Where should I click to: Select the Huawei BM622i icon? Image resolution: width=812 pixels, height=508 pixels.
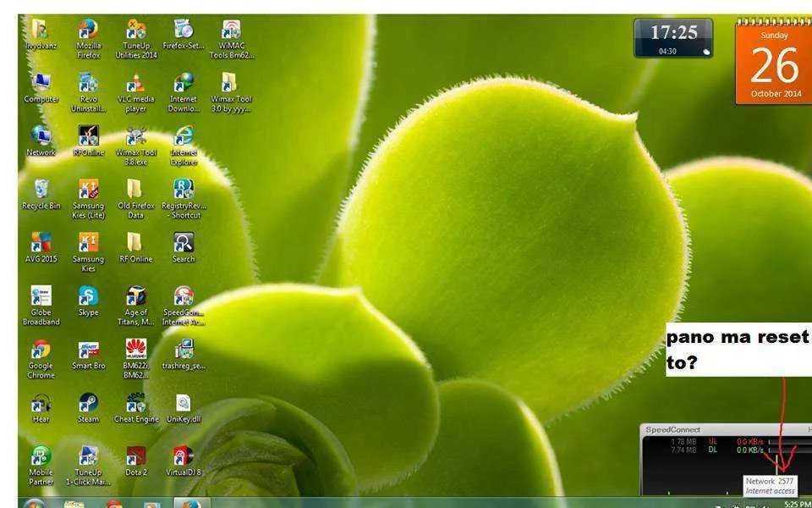135,359
